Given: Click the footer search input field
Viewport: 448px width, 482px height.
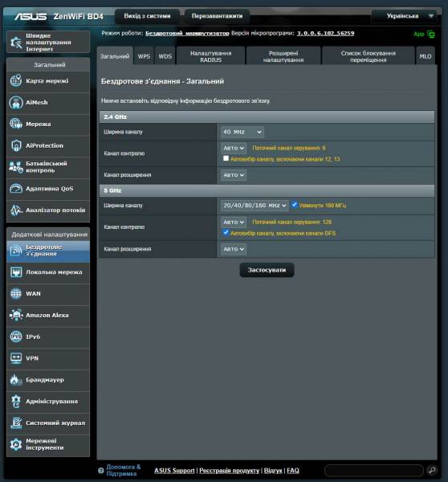Looking at the screenshot, I should click(374, 470).
